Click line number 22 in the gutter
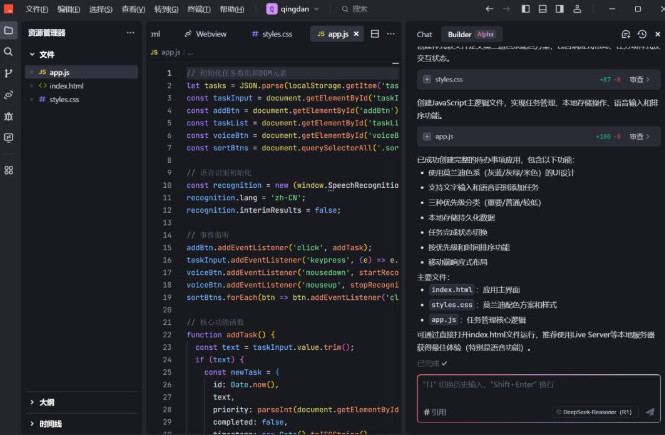Screen dimensions: 665x435 (167, 335)
